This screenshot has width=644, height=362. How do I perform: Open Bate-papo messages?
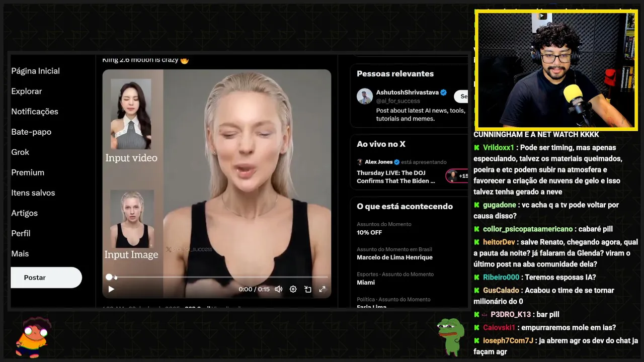pyautogui.click(x=31, y=132)
